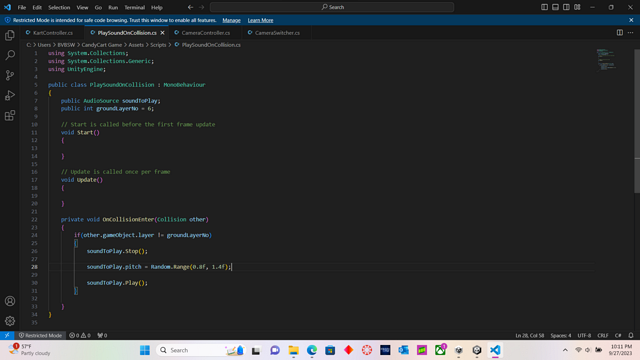Click the Split Editor Right icon
Viewport: 640px width, 360px height.
[x=620, y=33]
